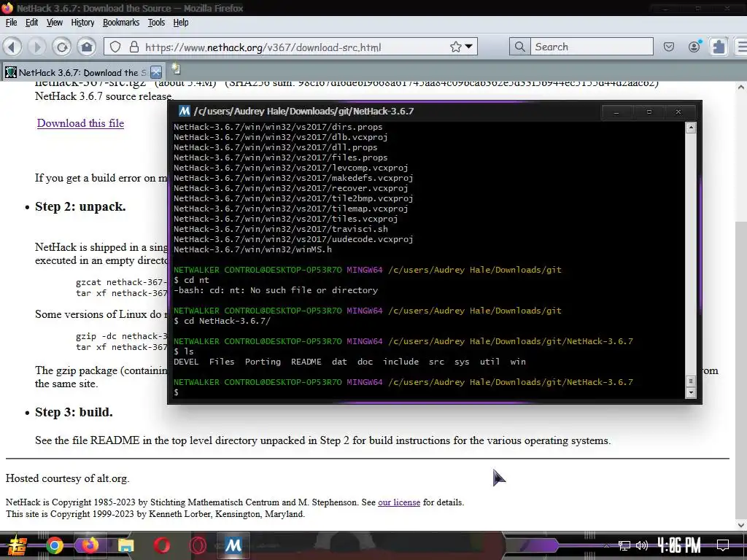
Task: Reload the NetHack download page
Action: [x=62, y=47]
